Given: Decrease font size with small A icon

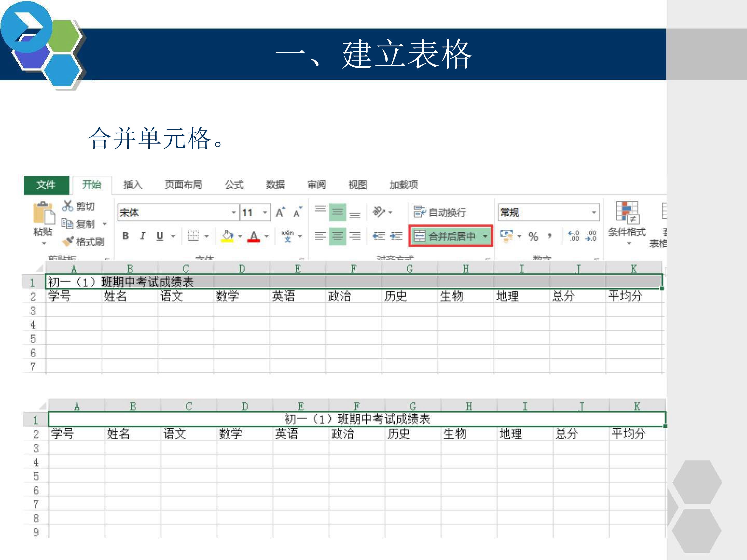Looking at the screenshot, I should 298,212.
